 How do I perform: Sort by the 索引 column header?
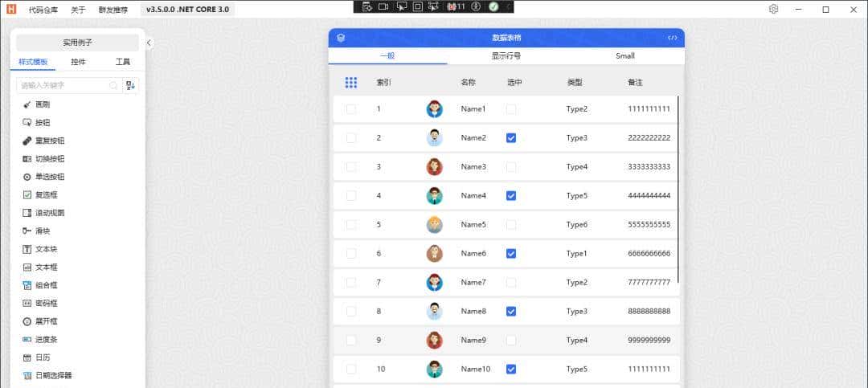pyautogui.click(x=384, y=83)
